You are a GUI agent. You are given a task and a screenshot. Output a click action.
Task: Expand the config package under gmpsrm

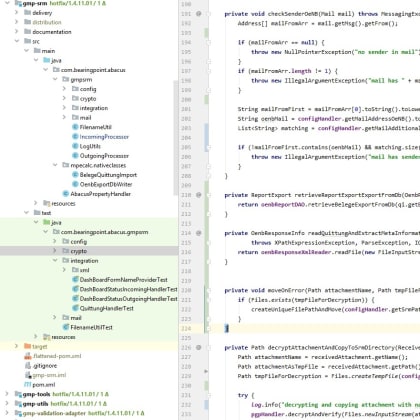coord(64,89)
